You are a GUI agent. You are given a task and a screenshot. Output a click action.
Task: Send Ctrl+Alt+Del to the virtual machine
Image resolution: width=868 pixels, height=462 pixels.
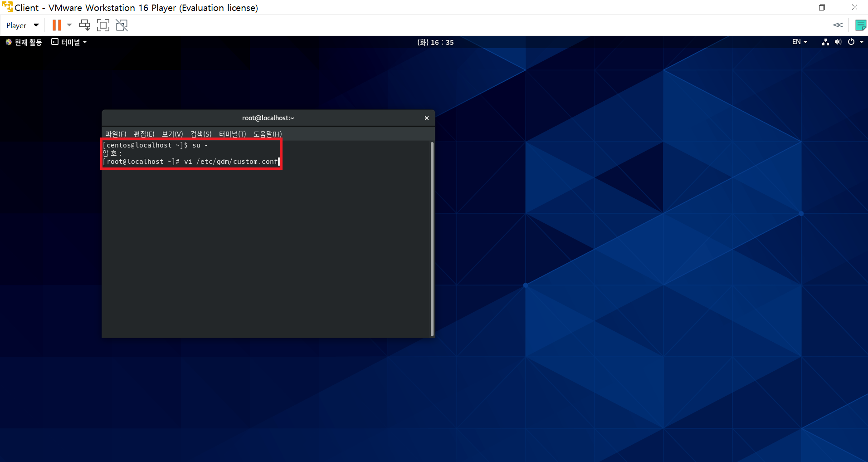tap(85, 25)
